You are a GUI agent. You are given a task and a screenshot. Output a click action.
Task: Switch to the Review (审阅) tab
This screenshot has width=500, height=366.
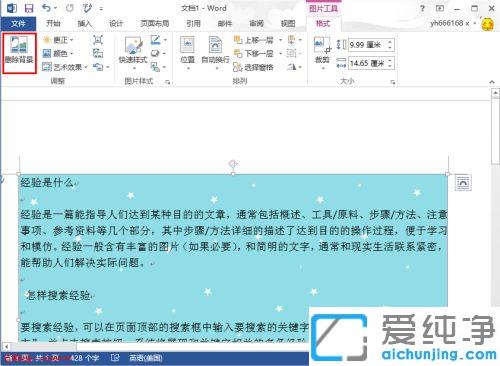tap(256, 23)
